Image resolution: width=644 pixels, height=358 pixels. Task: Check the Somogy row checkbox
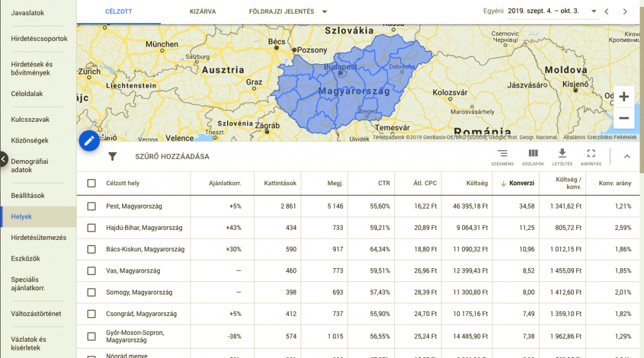tap(91, 292)
